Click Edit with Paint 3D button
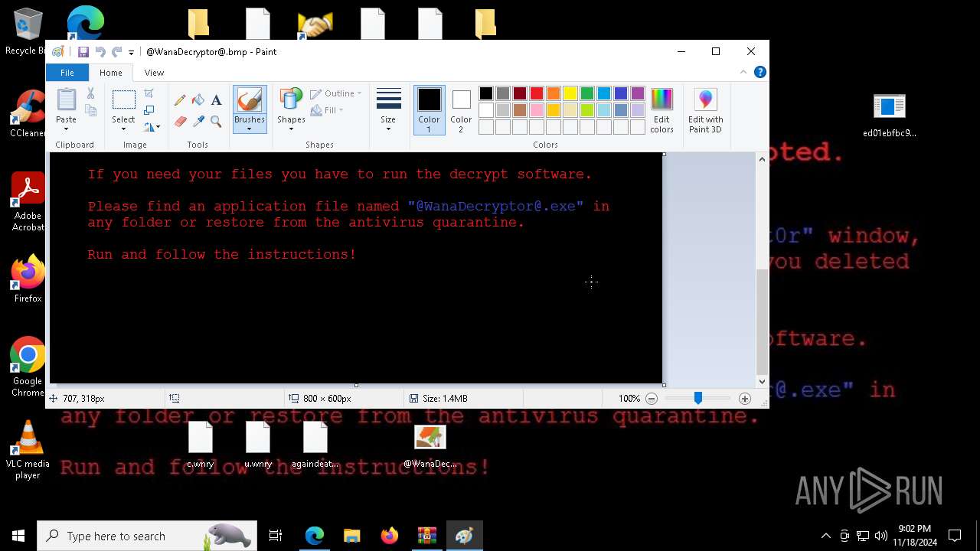 tap(705, 110)
